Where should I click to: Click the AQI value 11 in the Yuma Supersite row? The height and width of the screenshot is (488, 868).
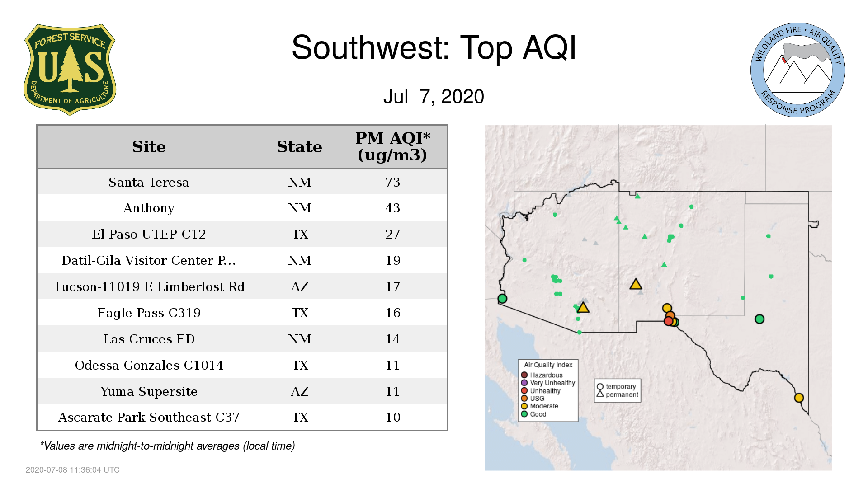pos(392,391)
